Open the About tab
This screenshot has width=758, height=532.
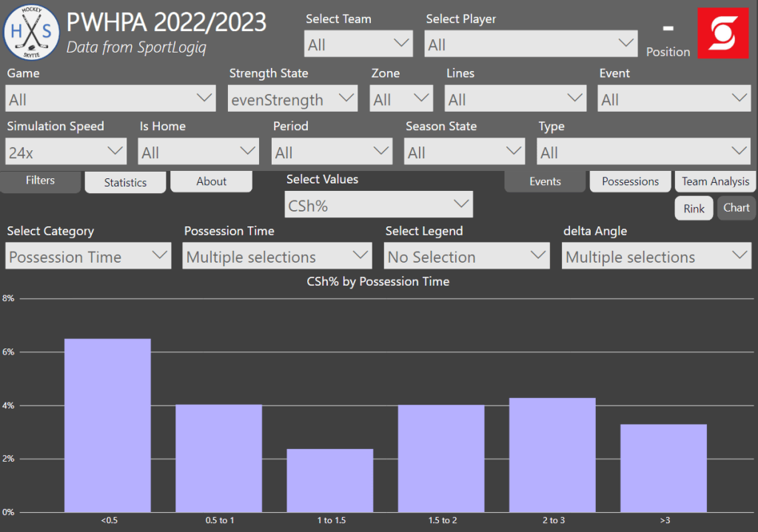click(x=211, y=181)
